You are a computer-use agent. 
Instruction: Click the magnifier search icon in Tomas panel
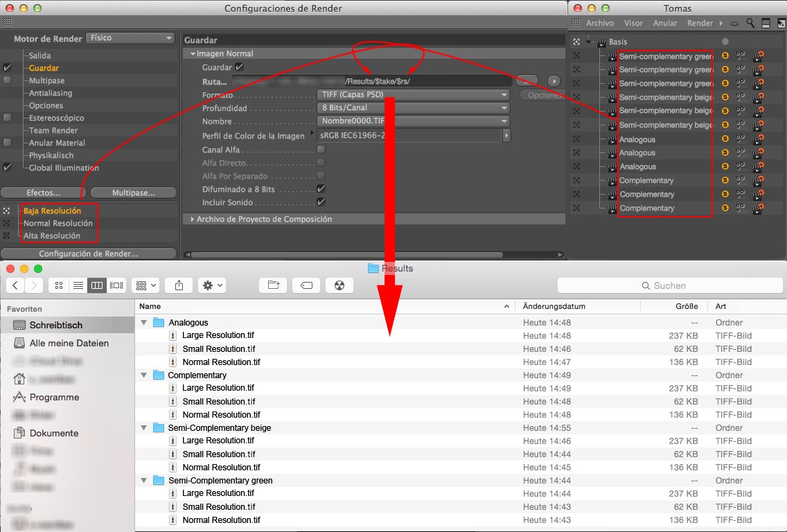coord(750,24)
